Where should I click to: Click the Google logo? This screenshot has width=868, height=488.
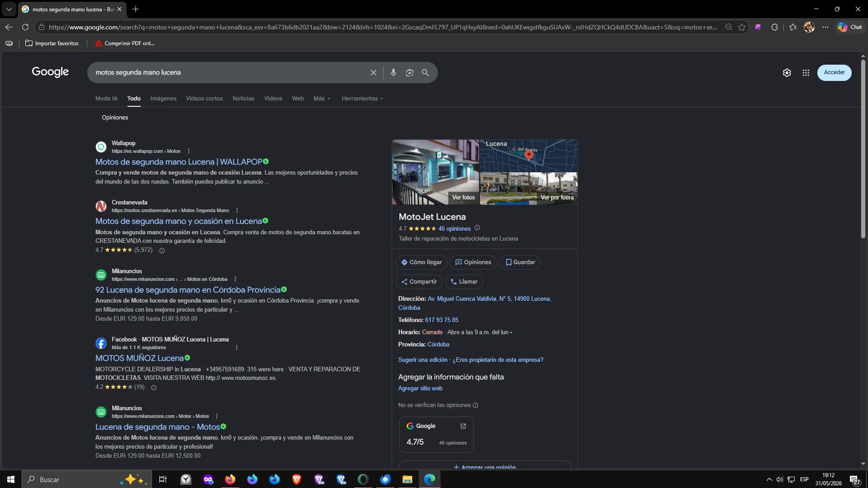pyautogui.click(x=50, y=72)
